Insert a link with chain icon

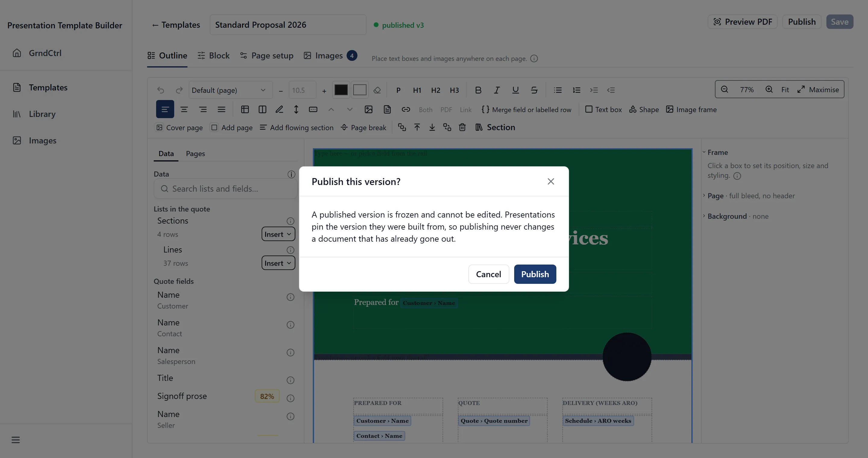pos(406,109)
